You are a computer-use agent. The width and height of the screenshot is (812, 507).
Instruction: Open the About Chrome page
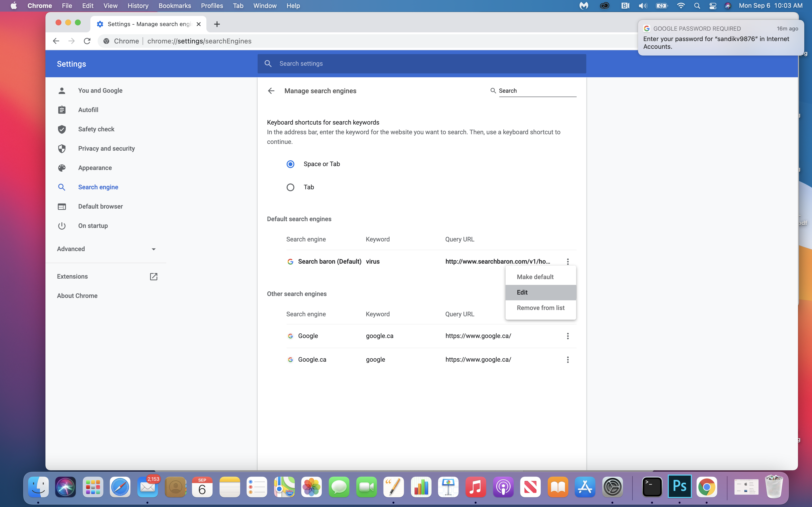(x=77, y=296)
